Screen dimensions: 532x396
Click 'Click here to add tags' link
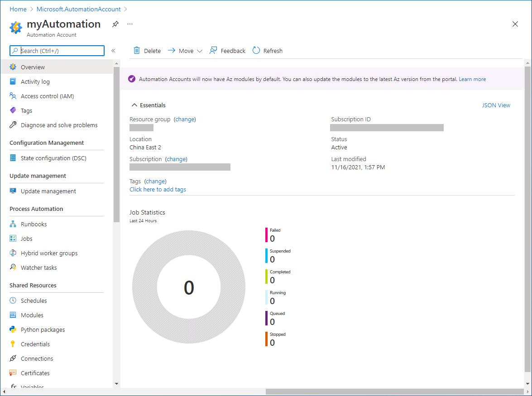[158, 189]
